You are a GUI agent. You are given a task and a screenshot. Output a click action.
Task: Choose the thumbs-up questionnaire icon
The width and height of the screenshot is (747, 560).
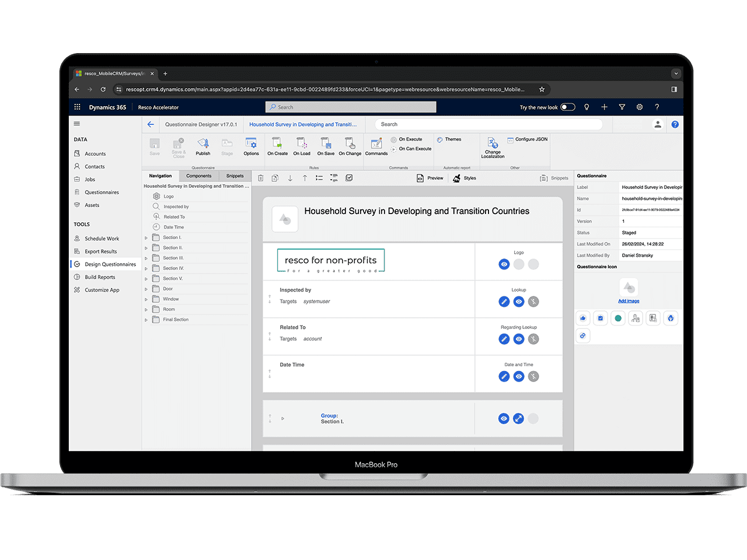tap(583, 318)
